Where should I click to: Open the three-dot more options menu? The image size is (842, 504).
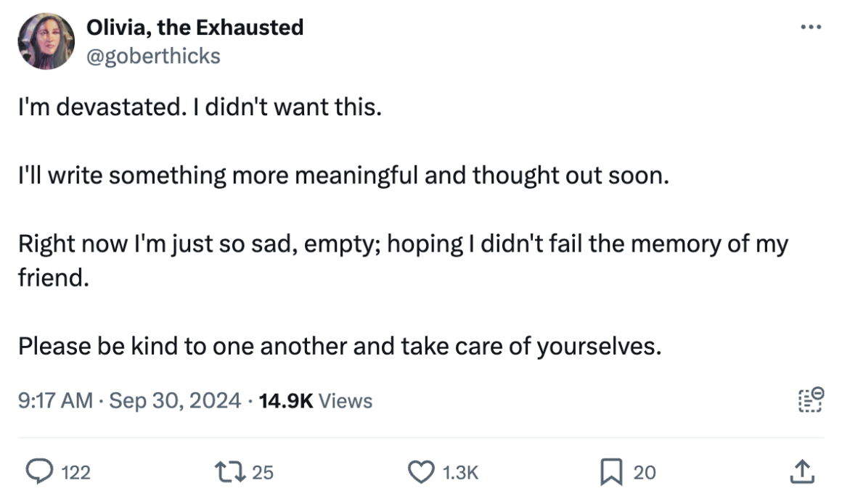[x=809, y=28]
